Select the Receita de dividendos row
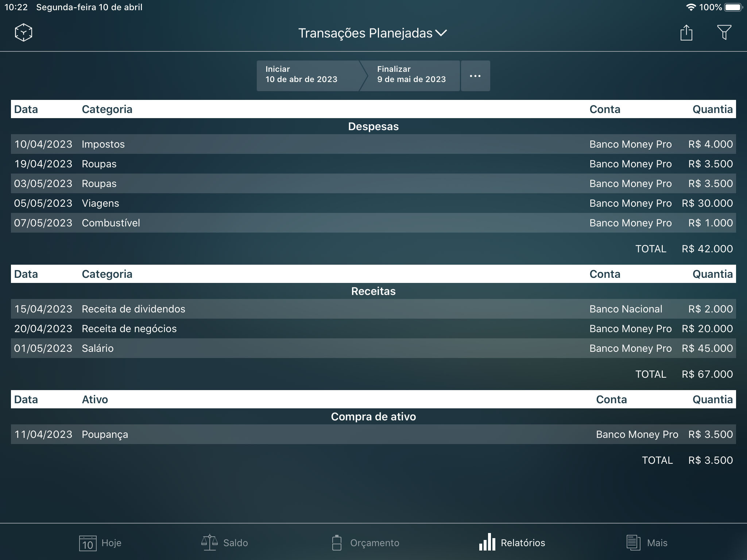 (x=373, y=309)
